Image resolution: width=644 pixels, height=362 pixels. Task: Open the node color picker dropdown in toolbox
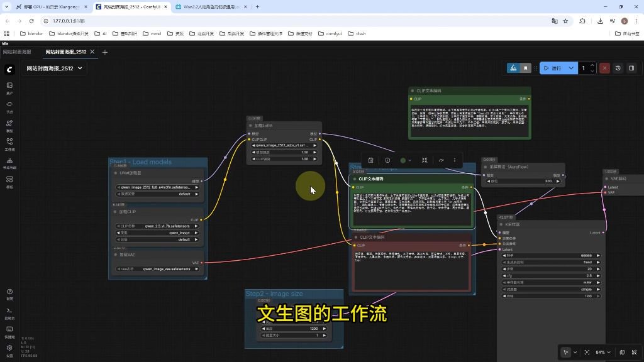[406, 160]
